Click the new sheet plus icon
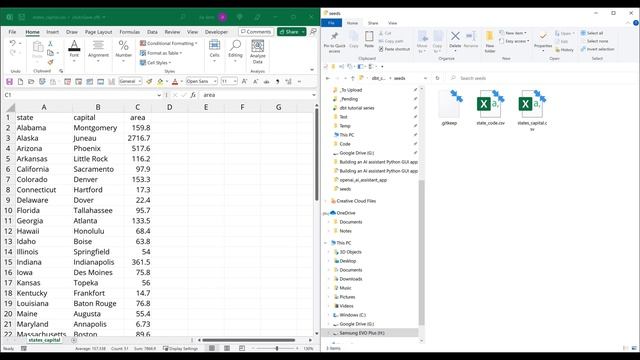Viewport: 640px width, 360px height. (73, 340)
